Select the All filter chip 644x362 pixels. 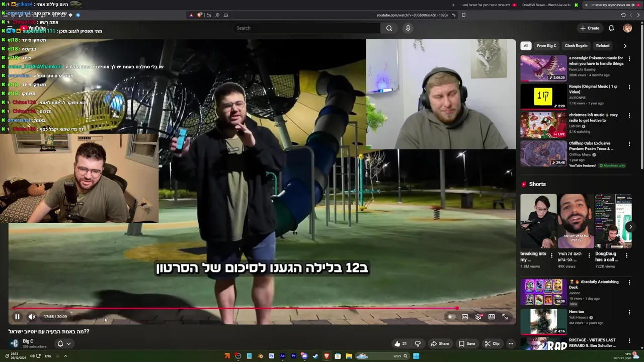tap(526, 46)
